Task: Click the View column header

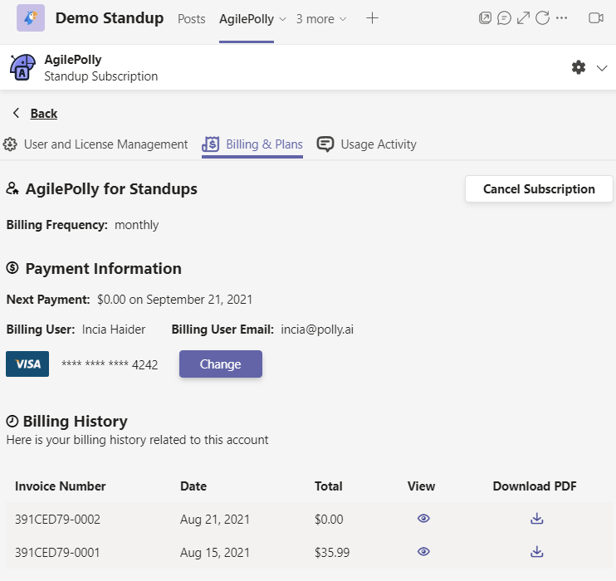Action: [421, 486]
